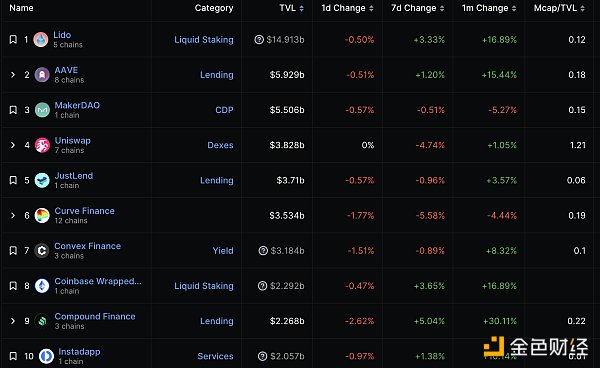The width and height of the screenshot is (600, 368).
Task: Click the Lido logo icon
Action: tap(41, 39)
